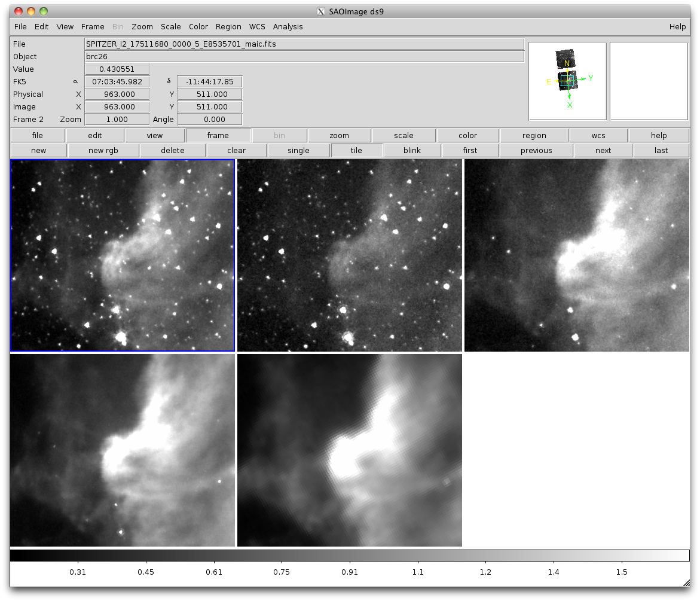This screenshot has width=700, height=601.
Task: Go to the 'next' frame
Action: tap(603, 151)
